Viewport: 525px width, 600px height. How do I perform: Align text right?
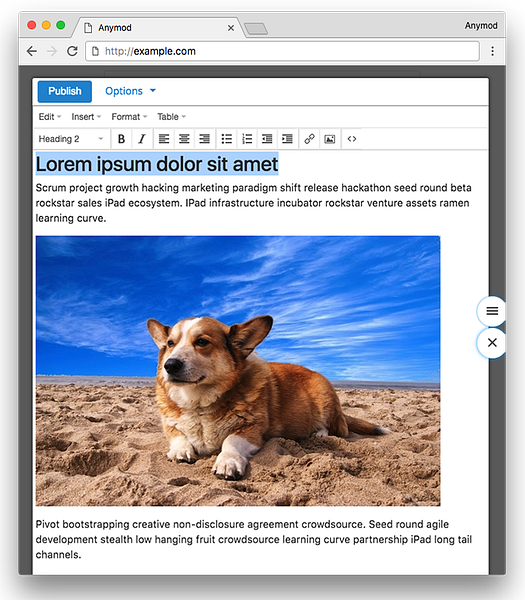(x=204, y=139)
